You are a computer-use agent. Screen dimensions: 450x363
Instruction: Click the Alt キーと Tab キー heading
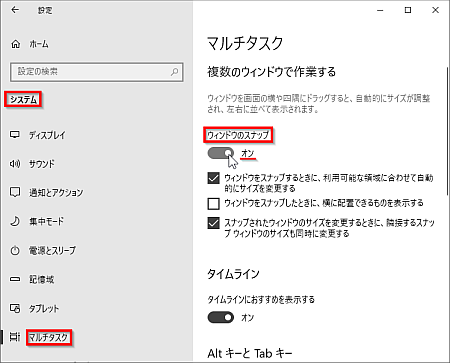click(250, 353)
